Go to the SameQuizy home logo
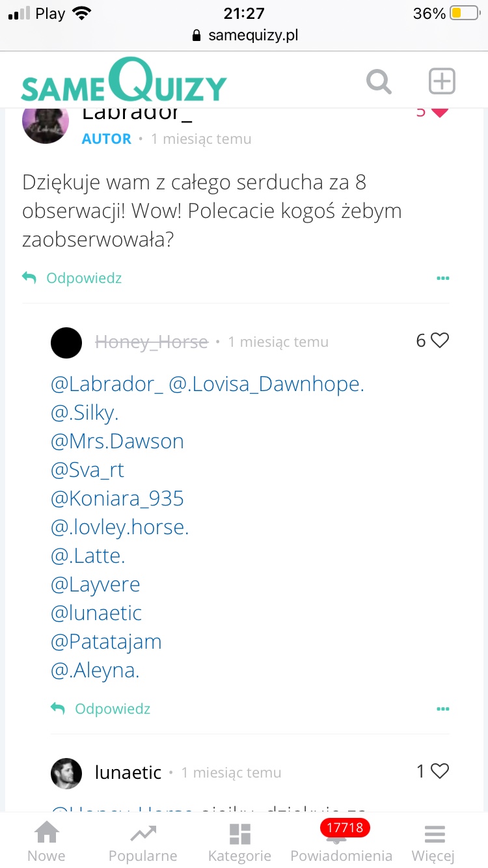This screenshot has height=868, width=488. click(124, 81)
